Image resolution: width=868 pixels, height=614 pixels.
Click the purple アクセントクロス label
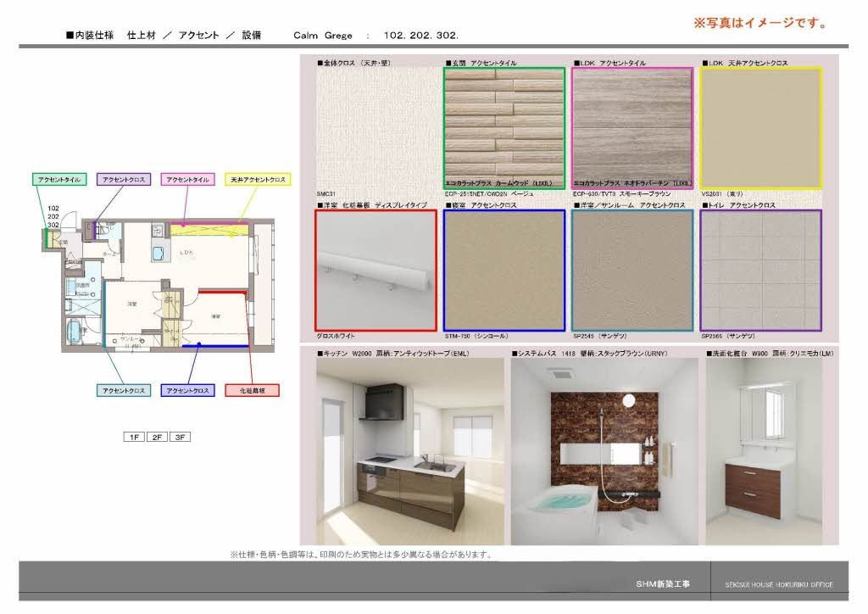click(124, 180)
